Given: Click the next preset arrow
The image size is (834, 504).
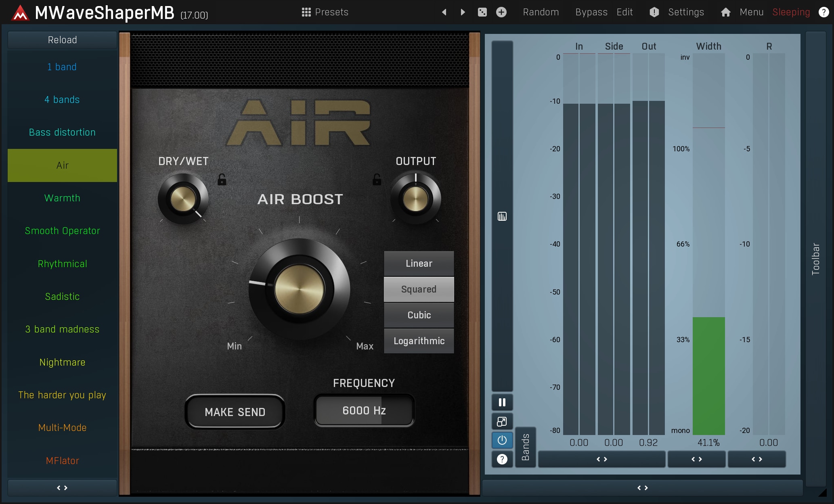Looking at the screenshot, I should tap(463, 12).
